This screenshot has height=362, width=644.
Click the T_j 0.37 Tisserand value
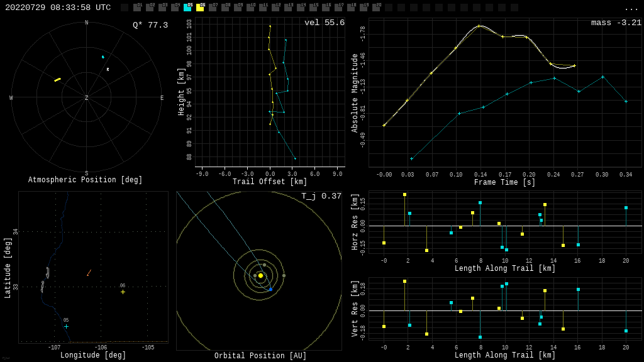coord(321,197)
